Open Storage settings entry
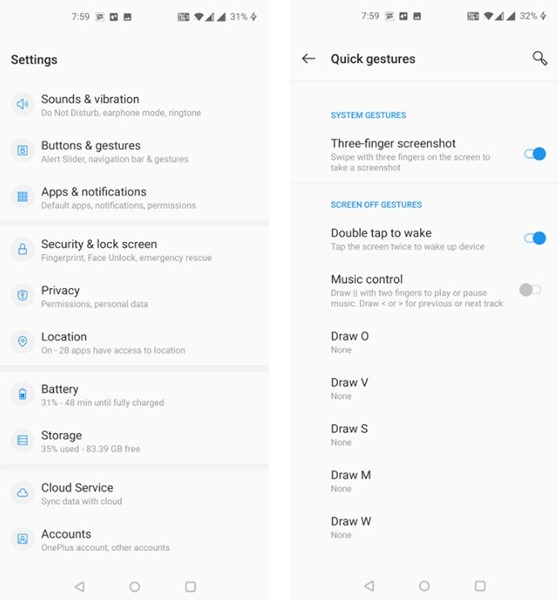559x600 pixels. tap(134, 441)
